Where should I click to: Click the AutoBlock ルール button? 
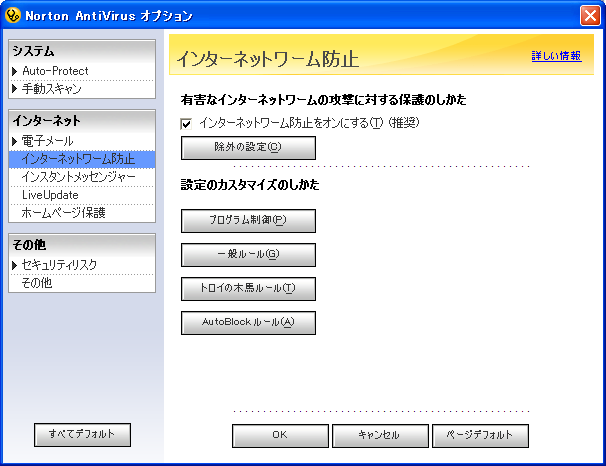tap(248, 323)
